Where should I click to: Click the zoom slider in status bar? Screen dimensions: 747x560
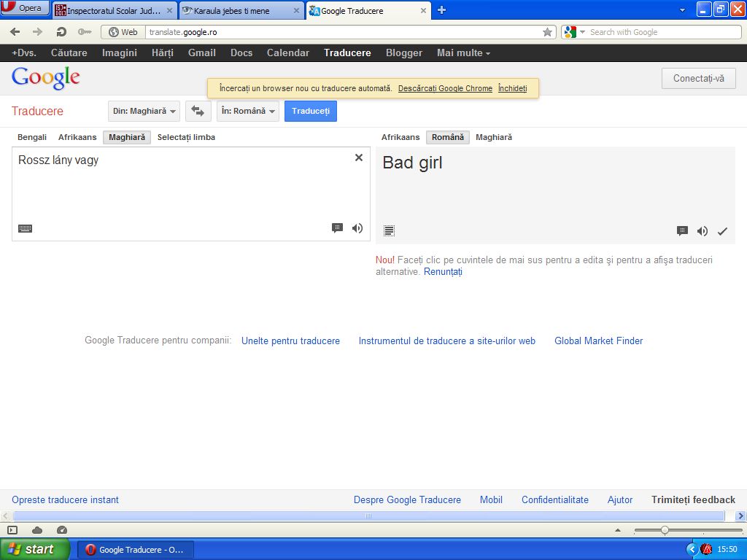[665, 530]
